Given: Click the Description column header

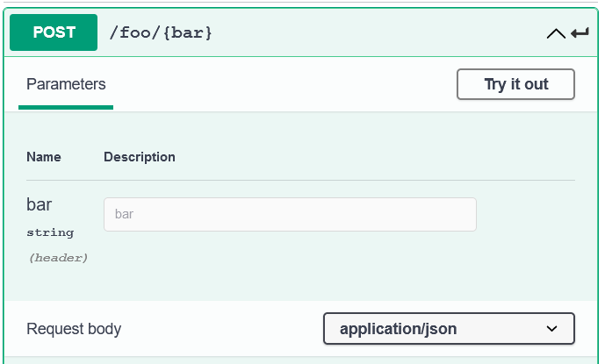Looking at the screenshot, I should click(140, 157).
